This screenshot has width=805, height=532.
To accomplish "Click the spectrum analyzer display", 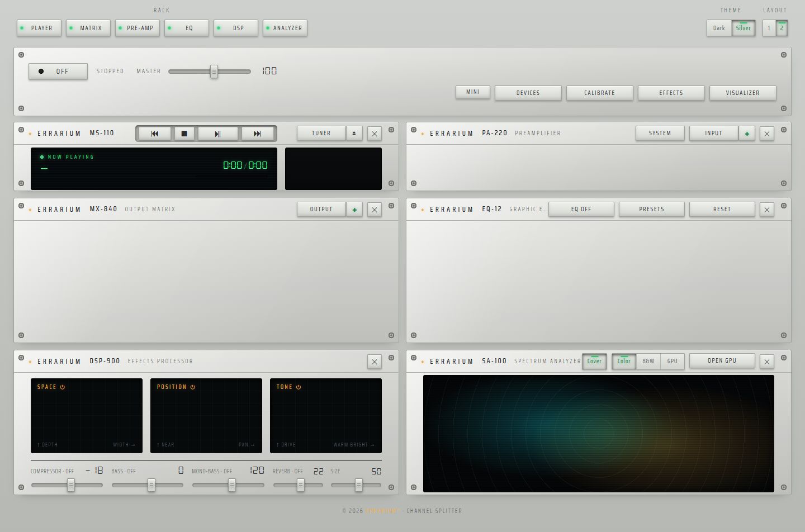I will pos(599,434).
